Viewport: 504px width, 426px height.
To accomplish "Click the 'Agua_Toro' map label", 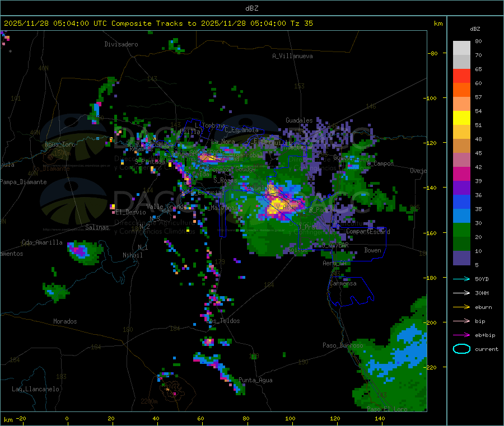I will pos(60,144).
